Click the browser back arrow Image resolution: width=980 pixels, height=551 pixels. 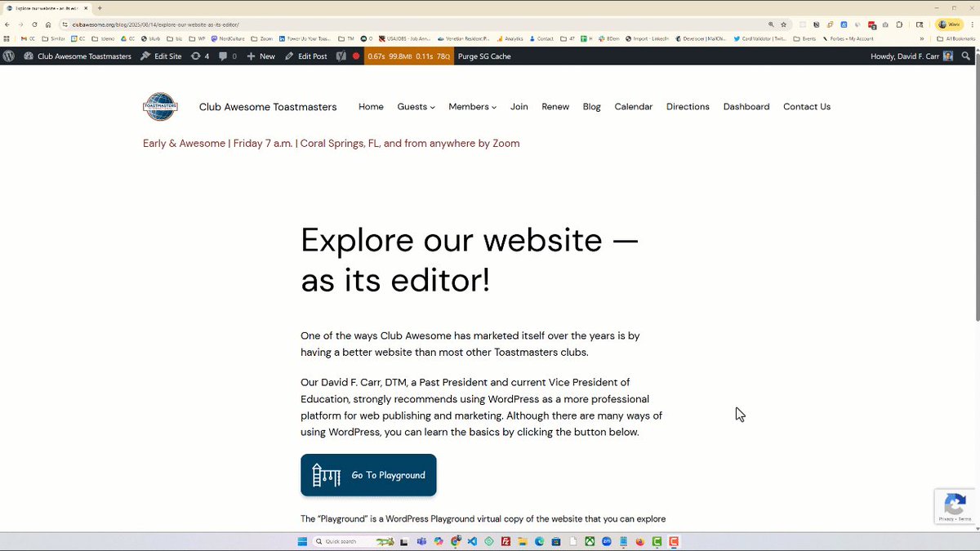pyautogui.click(x=7, y=24)
